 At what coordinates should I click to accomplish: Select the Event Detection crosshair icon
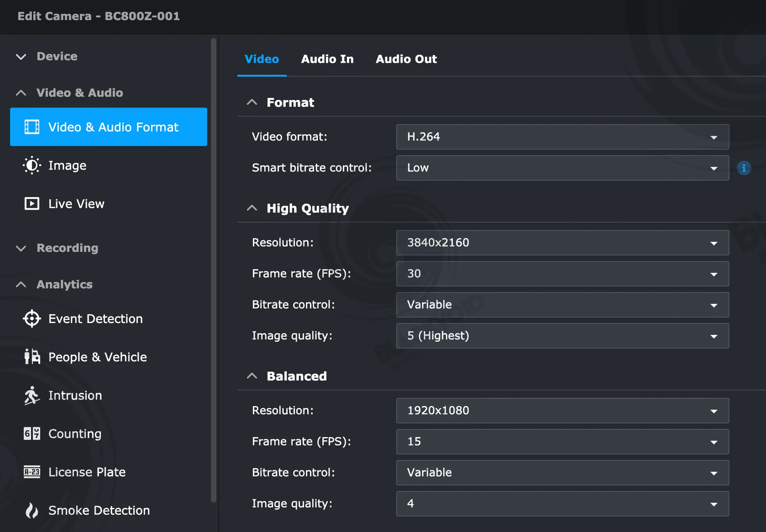pyautogui.click(x=32, y=318)
